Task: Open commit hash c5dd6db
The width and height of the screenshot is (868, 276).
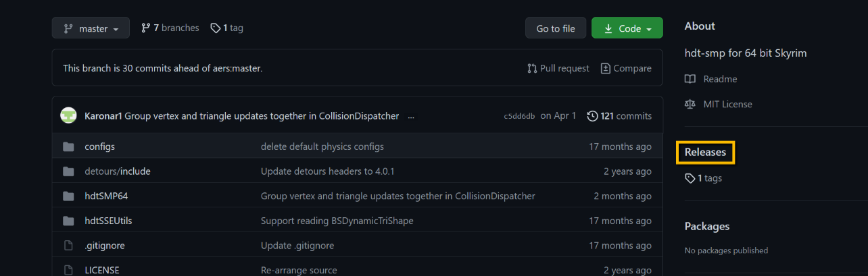Action: pyautogui.click(x=519, y=116)
